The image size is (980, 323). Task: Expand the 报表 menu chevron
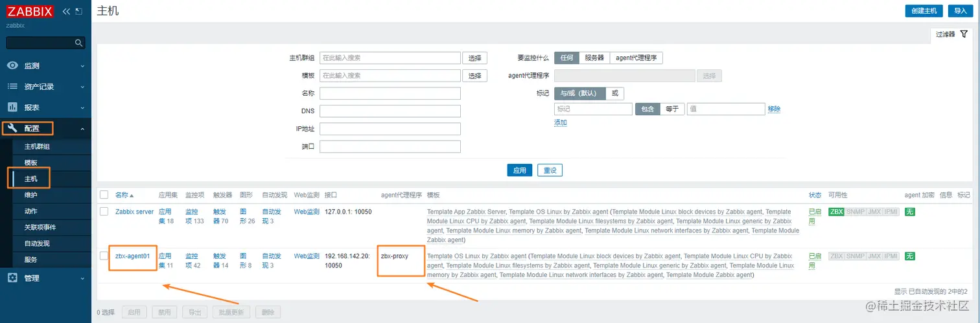click(82, 107)
